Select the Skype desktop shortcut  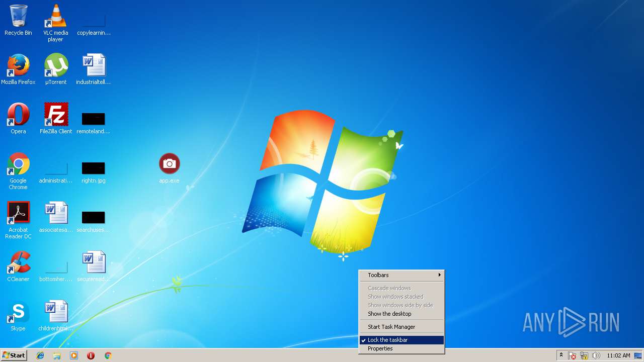18,316
